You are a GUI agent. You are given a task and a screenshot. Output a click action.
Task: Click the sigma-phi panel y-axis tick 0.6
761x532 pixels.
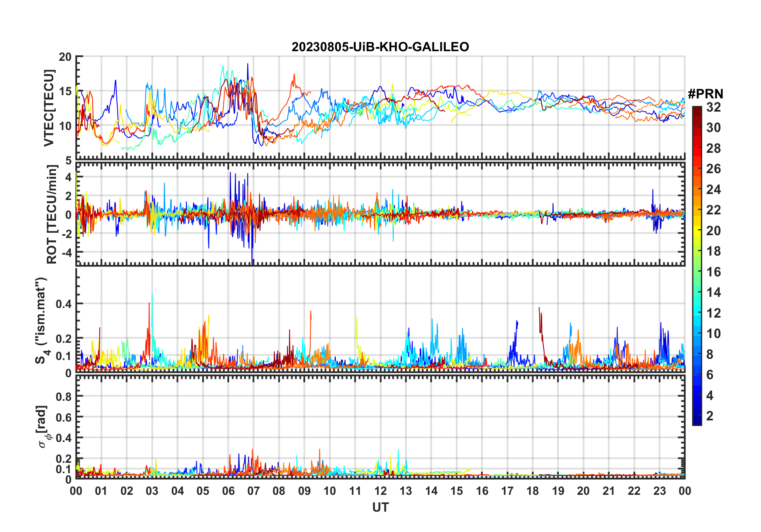tap(64, 417)
